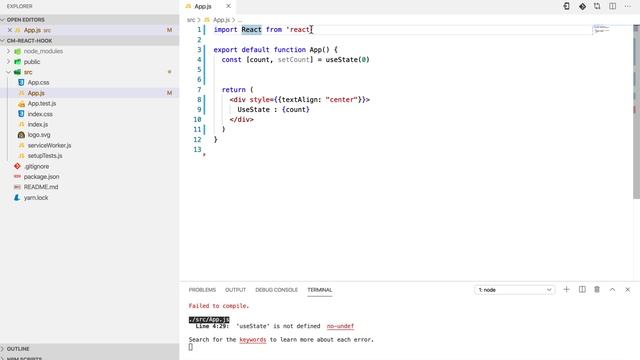Click src in the breadcrumb
The width and height of the screenshot is (640, 360).
[191, 20]
